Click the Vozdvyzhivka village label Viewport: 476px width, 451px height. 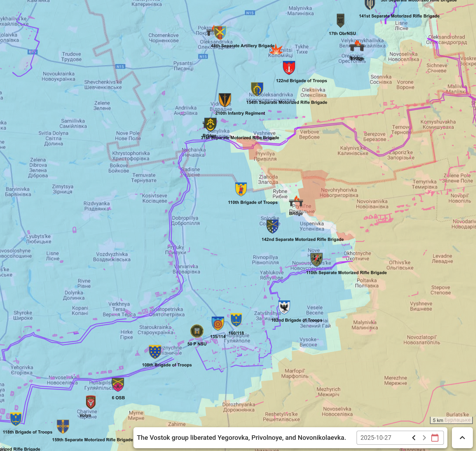tap(112, 257)
